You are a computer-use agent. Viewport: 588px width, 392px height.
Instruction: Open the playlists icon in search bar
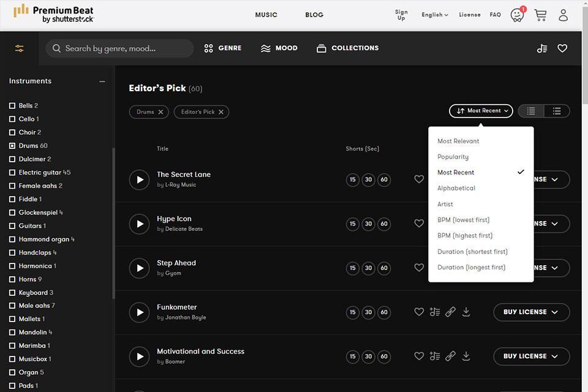click(x=542, y=48)
